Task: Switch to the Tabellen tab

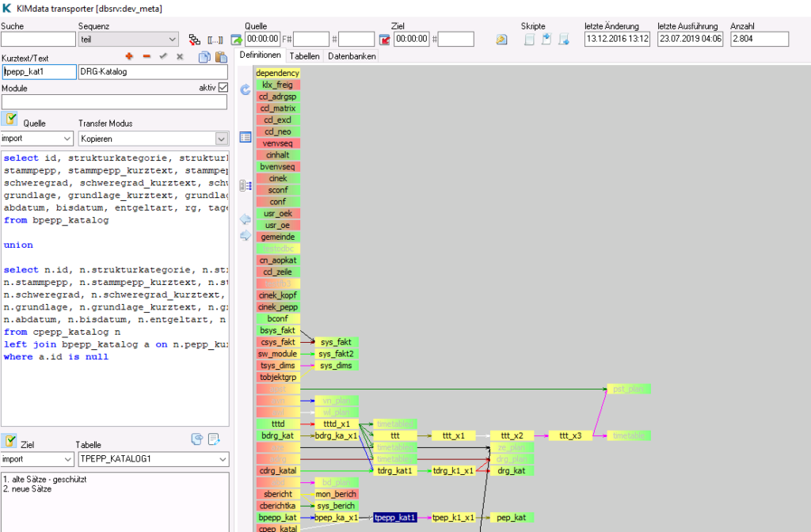Action: 305,56
